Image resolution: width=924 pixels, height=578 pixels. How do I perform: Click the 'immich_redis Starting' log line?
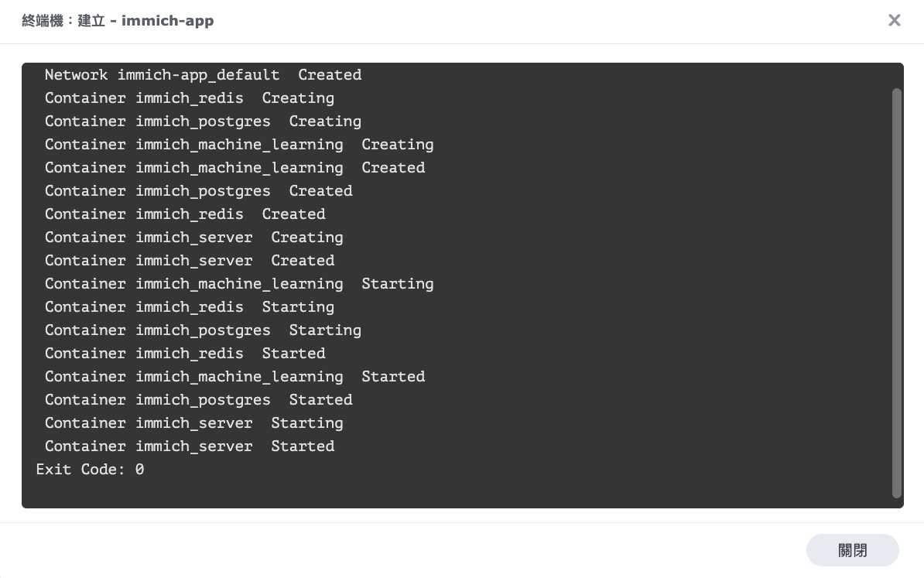pos(189,307)
